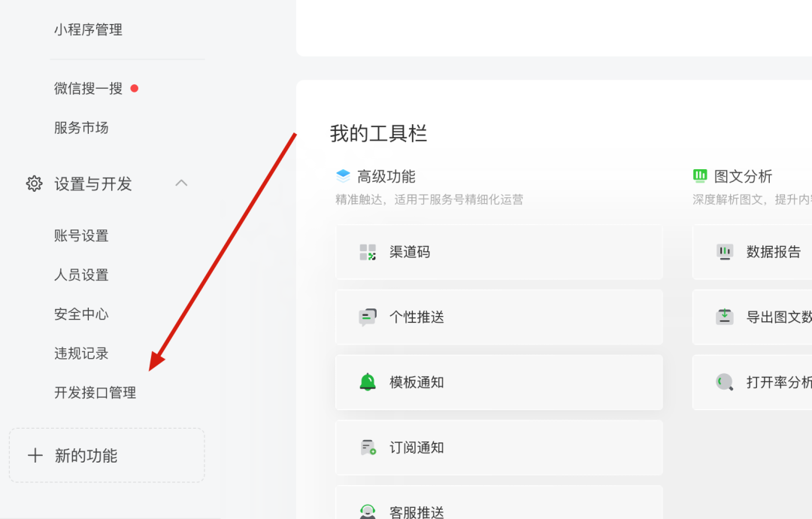View 违规记录 in the sidebar
Screen dimensions: 812x519
81,354
